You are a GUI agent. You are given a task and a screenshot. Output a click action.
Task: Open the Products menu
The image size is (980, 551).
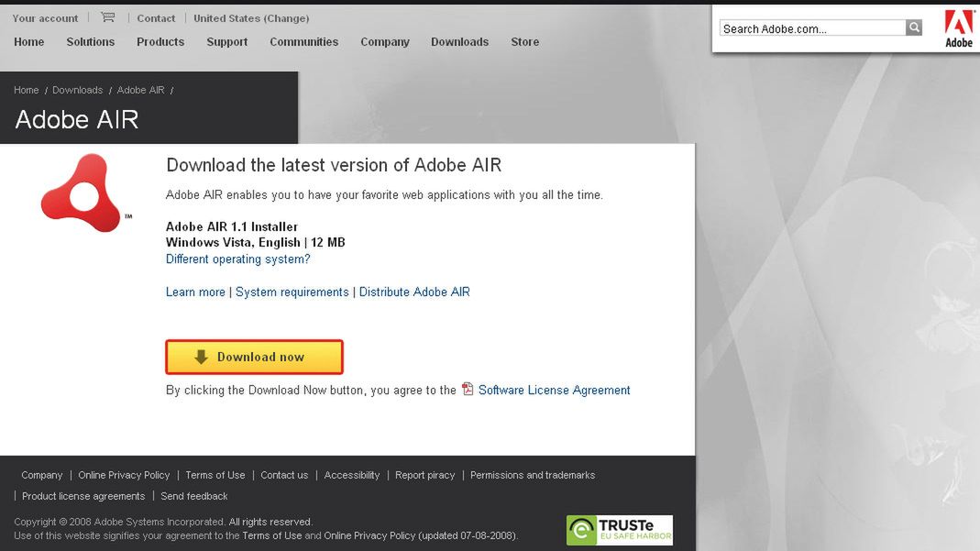coord(160,42)
